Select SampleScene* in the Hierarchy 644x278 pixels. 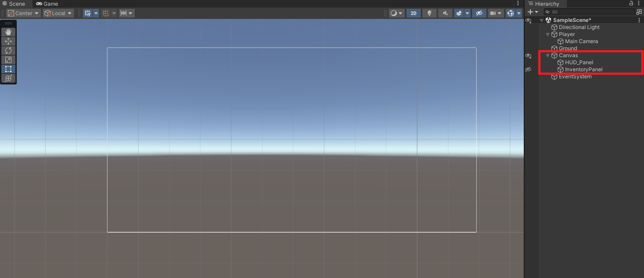tap(572, 20)
